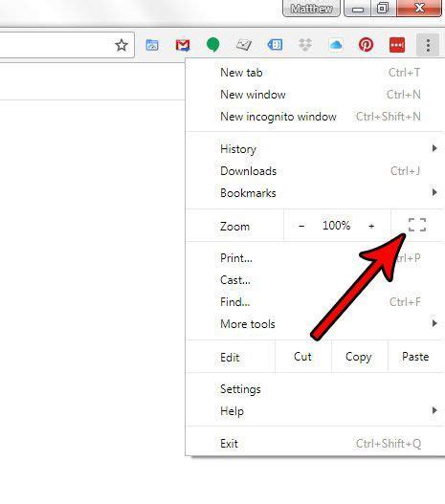
Task: Click the Copy button
Action: pos(359,357)
